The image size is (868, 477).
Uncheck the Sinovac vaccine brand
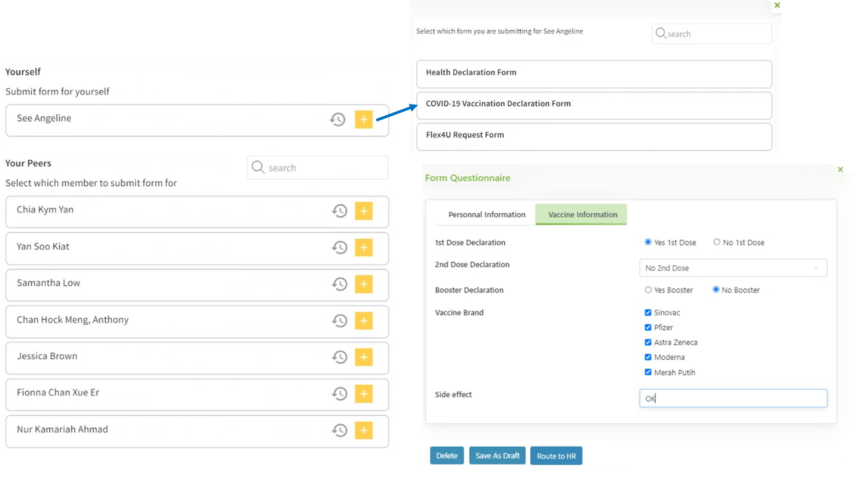(x=648, y=312)
